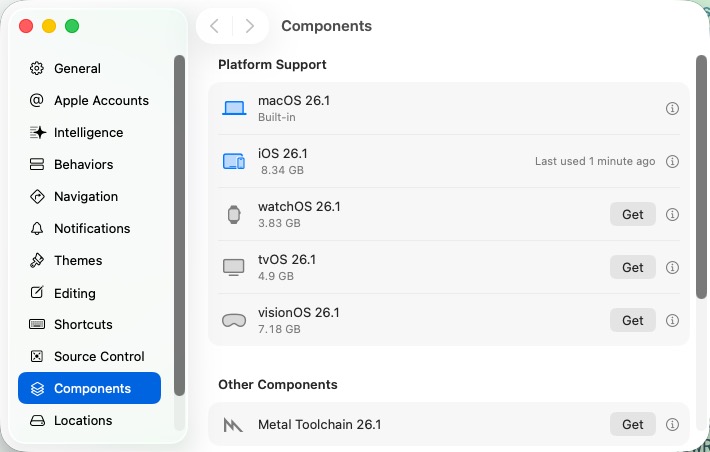The width and height of the screenshot is (710, 452).
Task: Go forward with the right chevron
Action: click(249, 26)
